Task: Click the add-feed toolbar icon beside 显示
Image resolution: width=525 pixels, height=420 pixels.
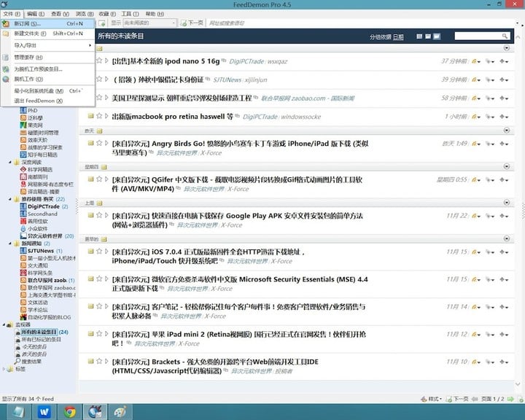Action: pos(102,23)
